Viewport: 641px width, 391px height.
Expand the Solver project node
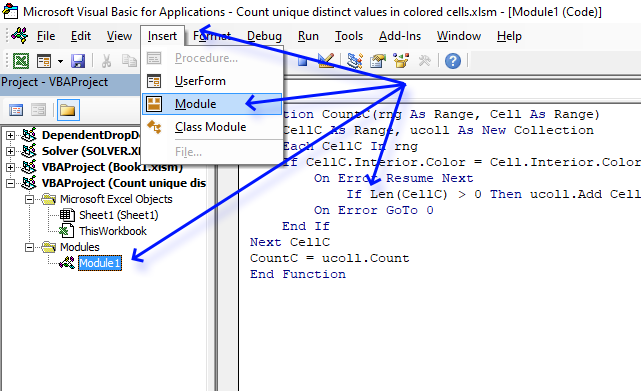tap(10, 151)
